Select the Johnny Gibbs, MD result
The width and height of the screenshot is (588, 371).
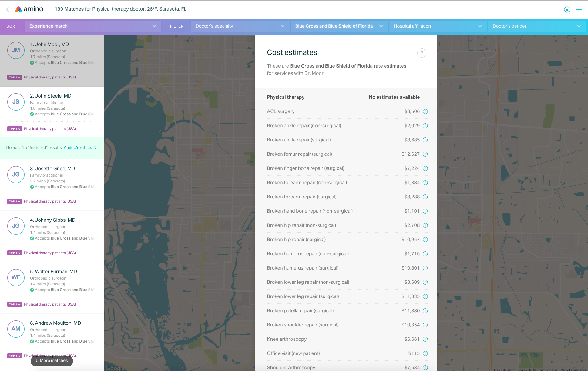52,236
